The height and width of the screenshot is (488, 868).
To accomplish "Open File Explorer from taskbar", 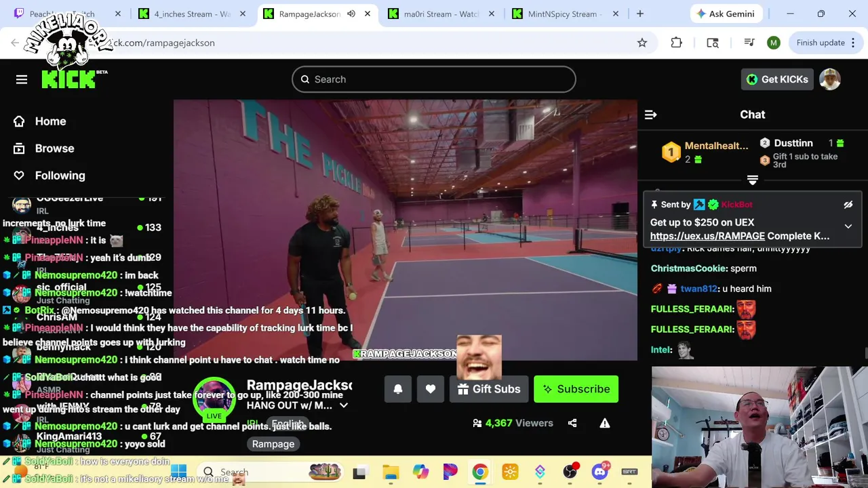I will pyautogui.click(x=391, y=472).
